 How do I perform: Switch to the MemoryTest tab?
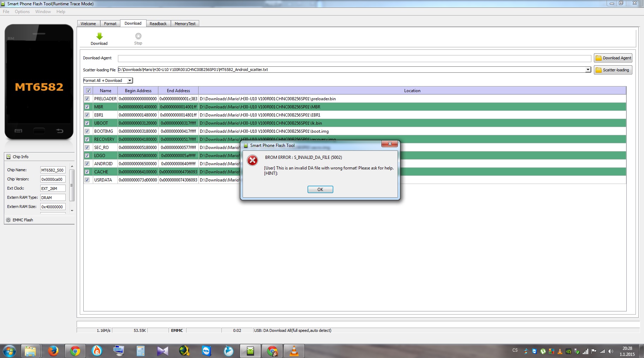point(185,24)
